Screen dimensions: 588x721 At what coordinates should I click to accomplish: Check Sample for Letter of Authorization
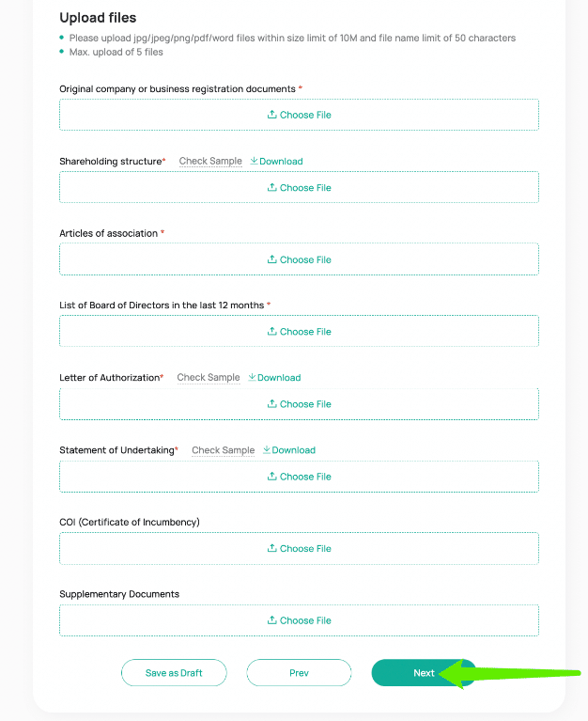[209, 378]
